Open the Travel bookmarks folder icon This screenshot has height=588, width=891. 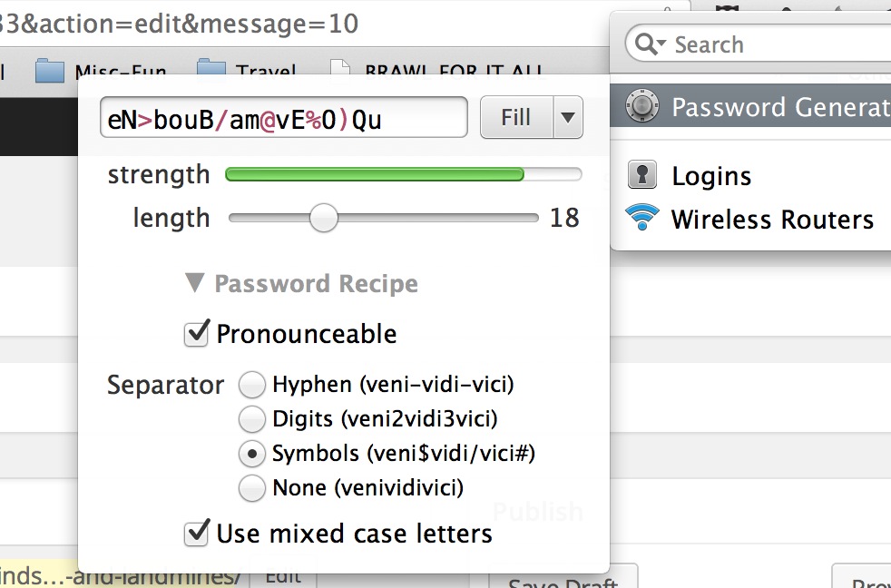click(211, 66)
